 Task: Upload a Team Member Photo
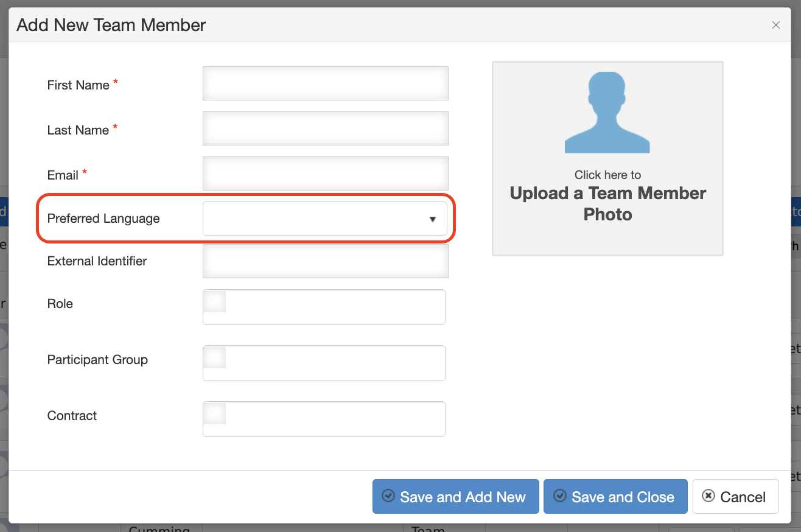point(607,158)
